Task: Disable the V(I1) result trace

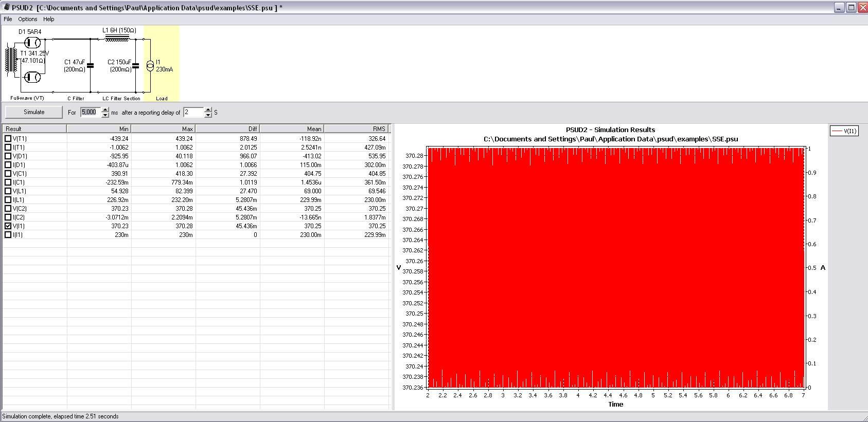Action: [8, 226]
